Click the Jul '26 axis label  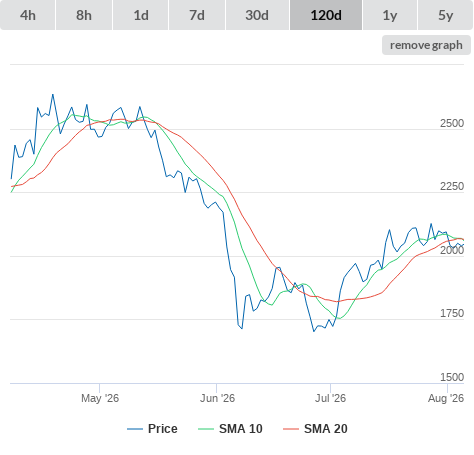(330, 398)
